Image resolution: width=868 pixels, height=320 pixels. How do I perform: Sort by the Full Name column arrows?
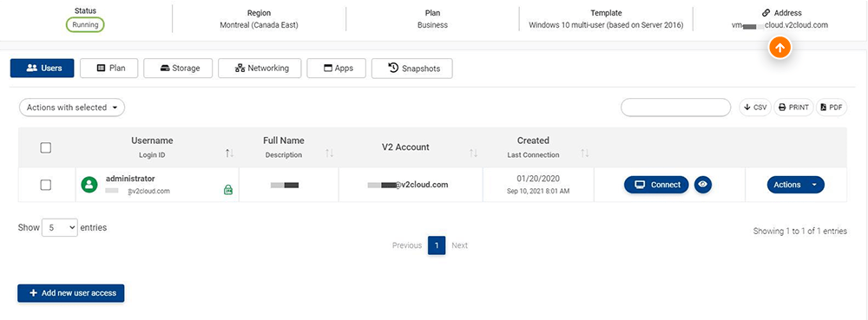pyautogui.click(x=329, y=153)
